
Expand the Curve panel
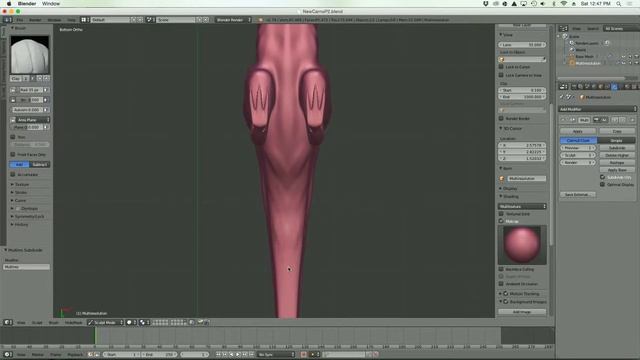point(19,200)
